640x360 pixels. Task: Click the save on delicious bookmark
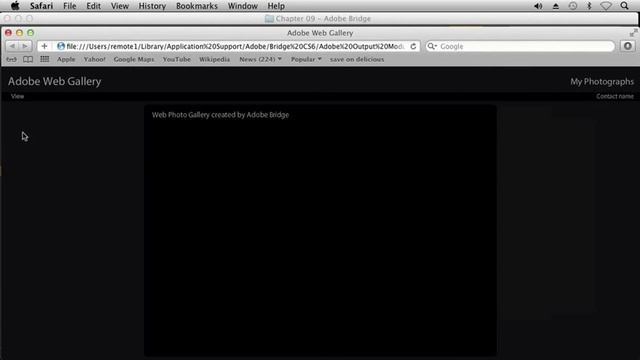tap(357, 59)
